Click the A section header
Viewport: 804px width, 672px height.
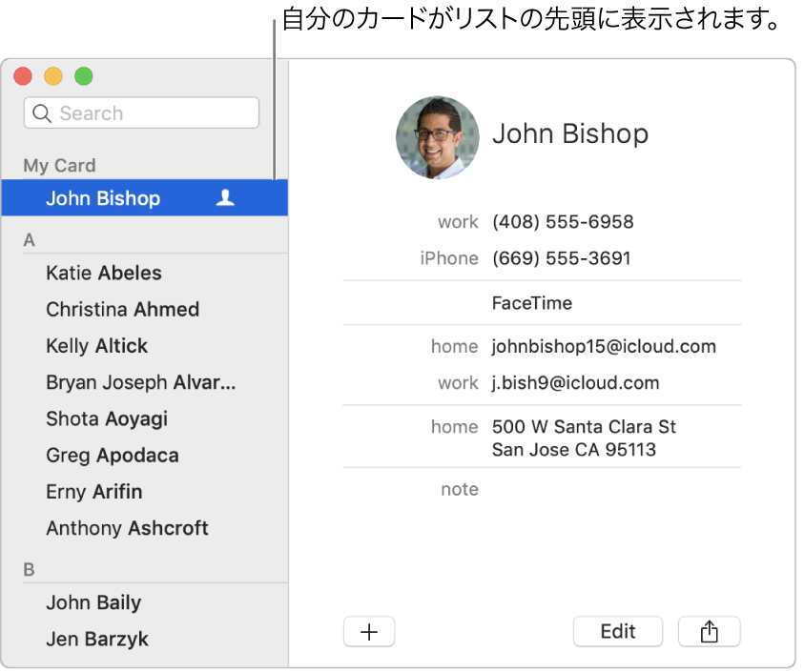pos(30,240)
